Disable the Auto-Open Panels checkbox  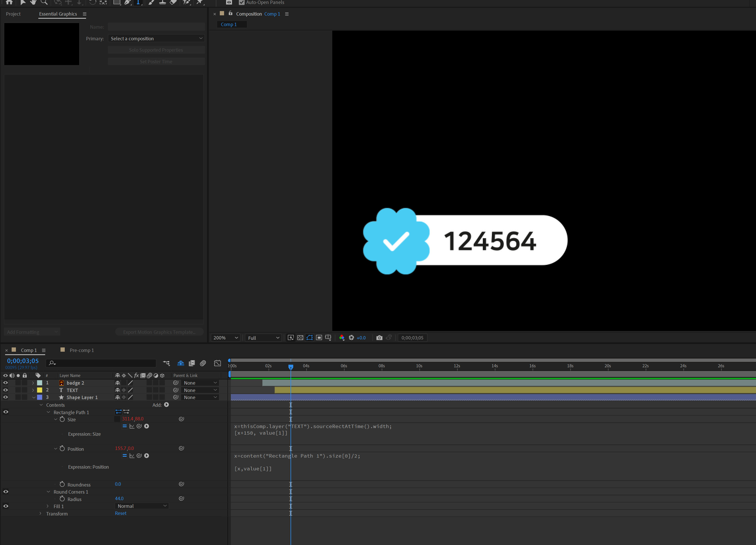point(241,2)
